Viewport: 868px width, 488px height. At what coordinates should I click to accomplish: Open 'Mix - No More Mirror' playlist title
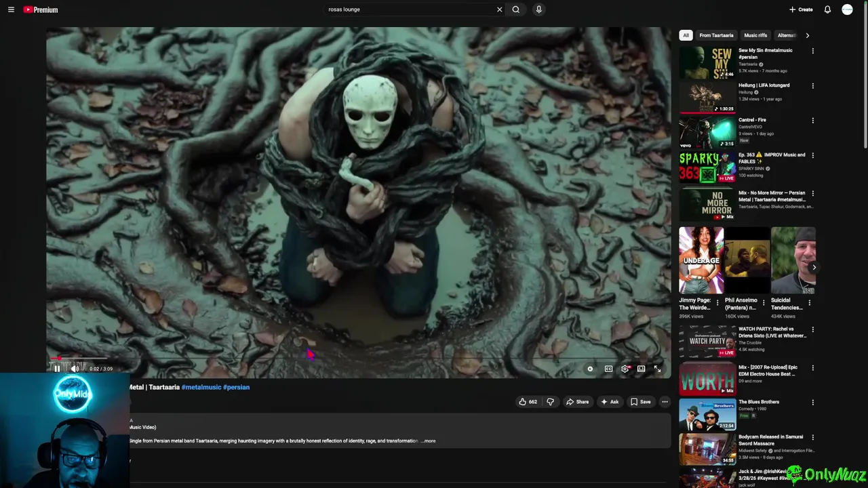pyautogui.click(x=772, y=196)
